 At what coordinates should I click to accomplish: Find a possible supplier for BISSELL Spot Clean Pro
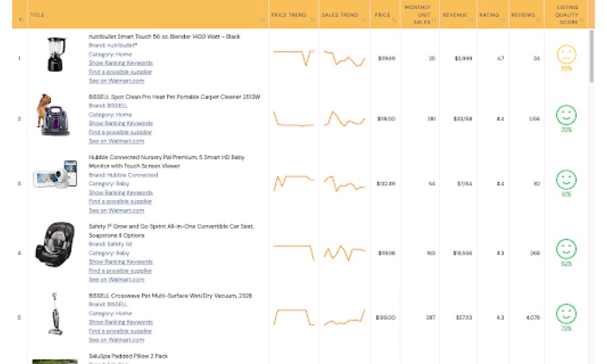(x=120, y=132)
